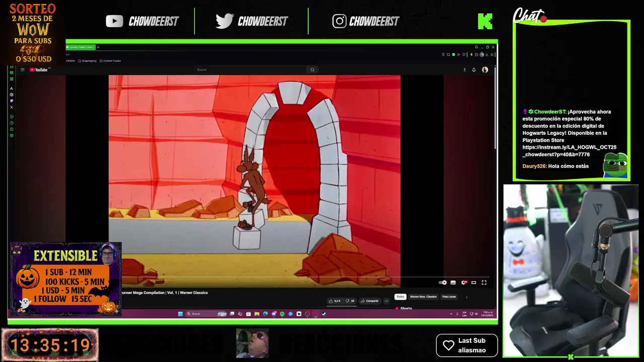Open video player settings gear
The height and width of the screenshot is (362, 644).
pyautogui.click(x=464, y=283)
